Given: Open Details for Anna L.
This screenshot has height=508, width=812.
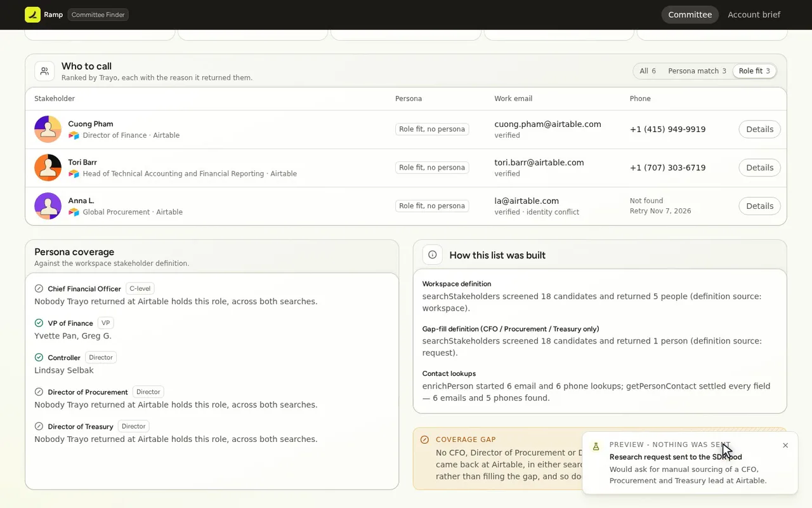Looking at the screenshot, I should pos(759,206).
